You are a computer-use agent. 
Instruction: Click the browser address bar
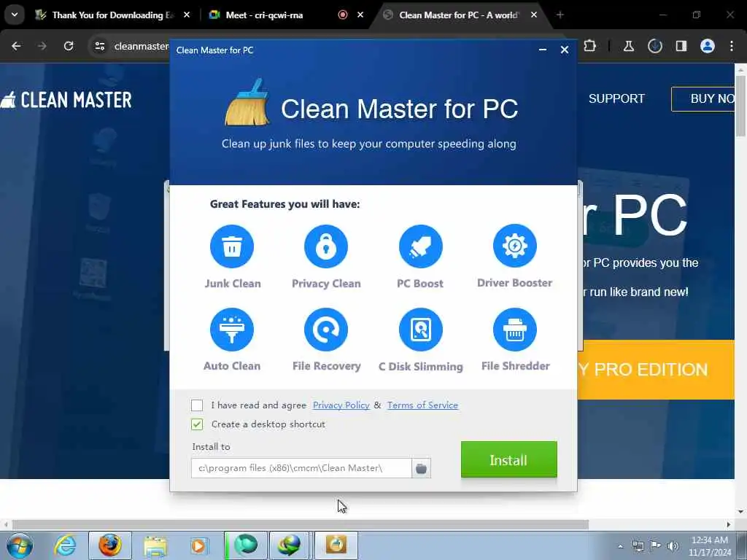pos(142,46)
